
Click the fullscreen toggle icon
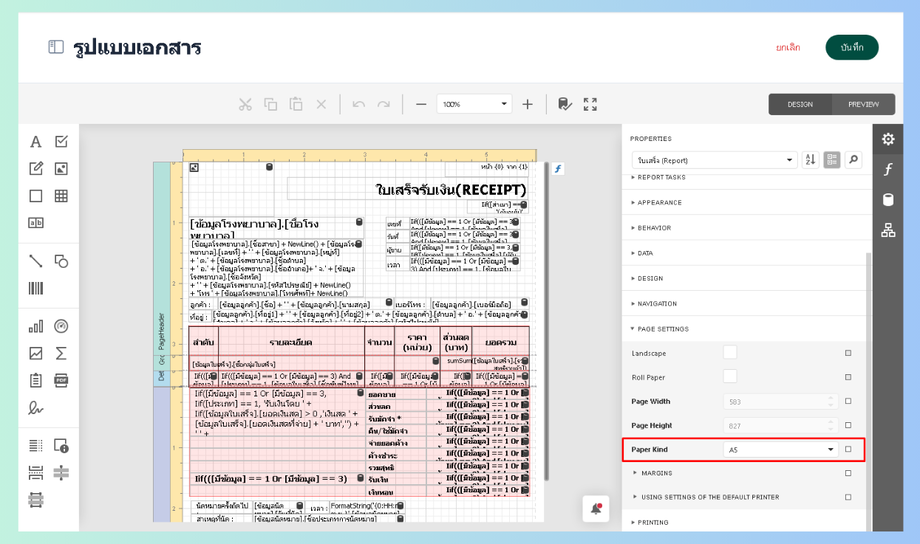pos(590,104)
